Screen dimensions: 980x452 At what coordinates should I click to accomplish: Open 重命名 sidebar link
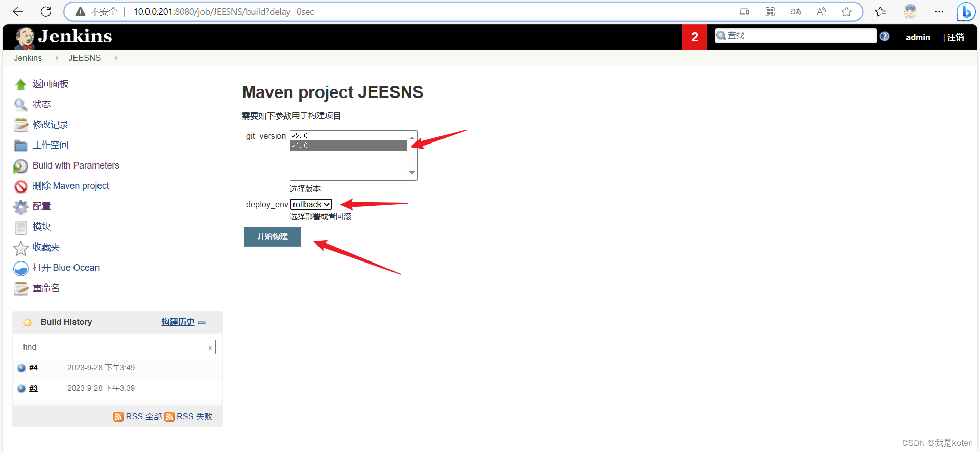tap(46, 288)
